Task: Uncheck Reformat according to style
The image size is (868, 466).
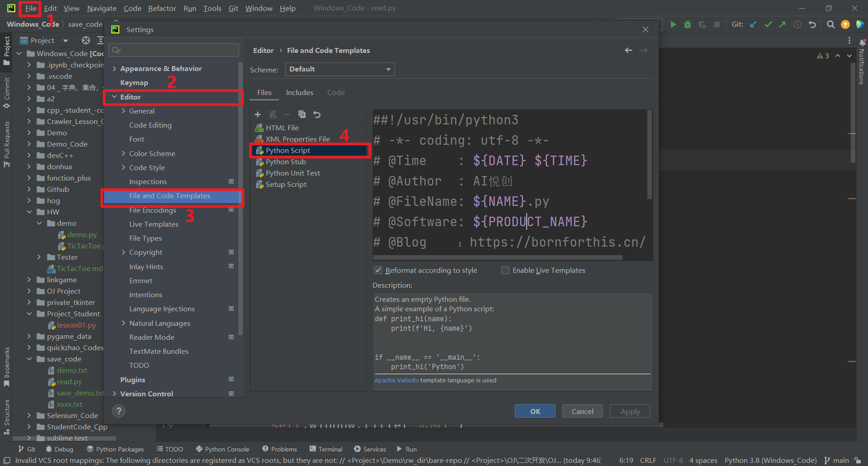Action: coord(378,270)
